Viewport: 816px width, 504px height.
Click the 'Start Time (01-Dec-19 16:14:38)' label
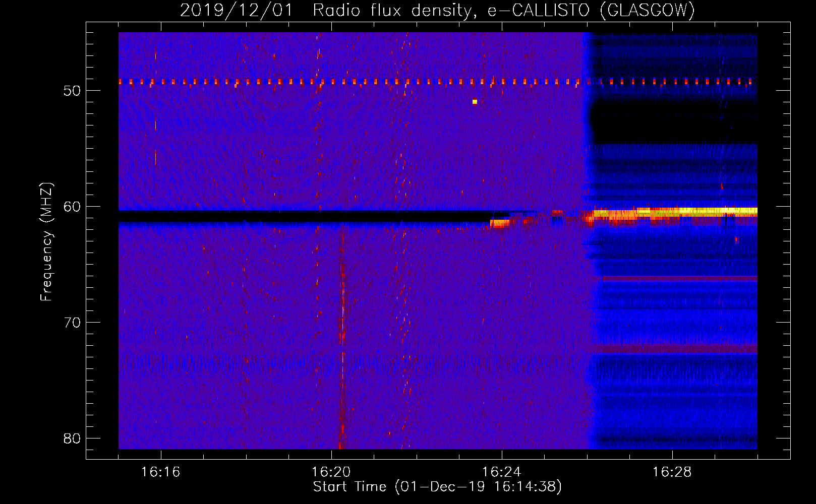437,487
